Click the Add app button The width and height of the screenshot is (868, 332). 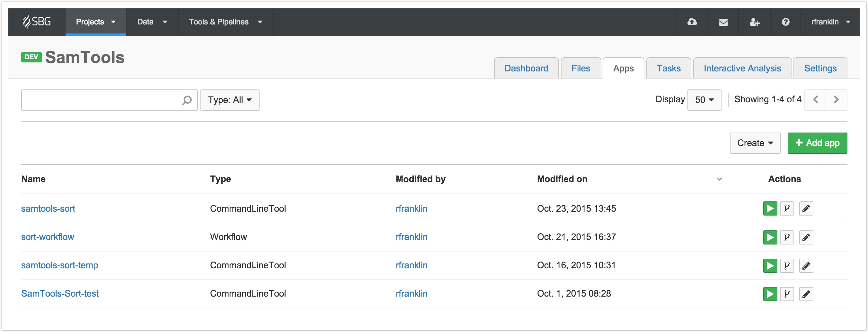point(817,143)
